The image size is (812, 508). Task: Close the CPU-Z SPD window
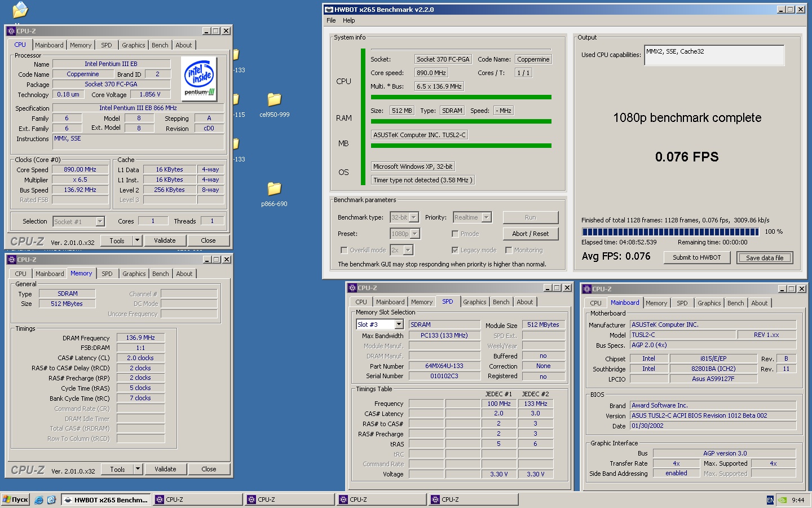[567, 288]
